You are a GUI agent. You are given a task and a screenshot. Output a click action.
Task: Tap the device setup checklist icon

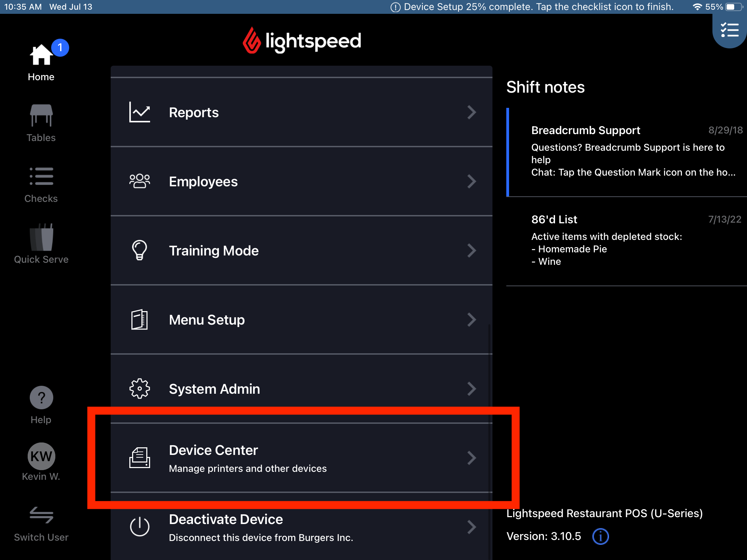(x=729, y=30)
